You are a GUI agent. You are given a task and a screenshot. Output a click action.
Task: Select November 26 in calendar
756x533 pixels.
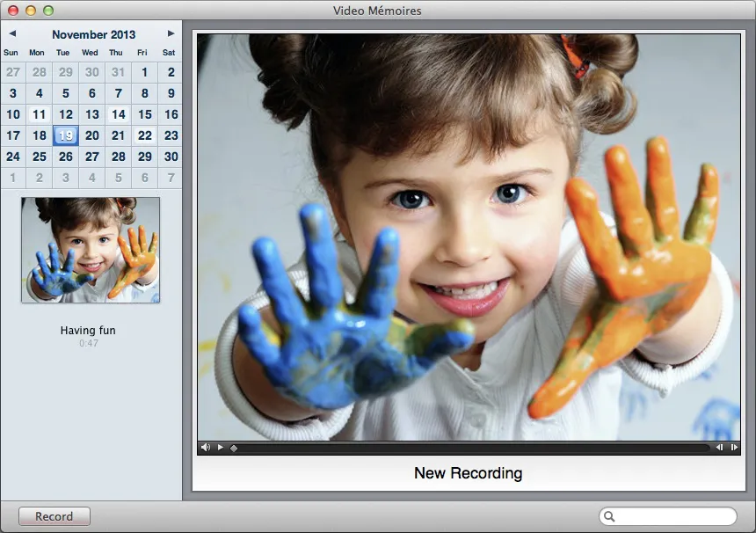[66, 157]
